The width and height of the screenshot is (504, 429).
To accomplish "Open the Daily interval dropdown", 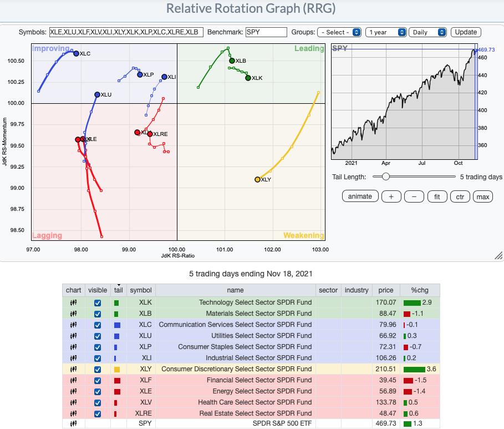I will pyautogui.click(x=427, y=32).
